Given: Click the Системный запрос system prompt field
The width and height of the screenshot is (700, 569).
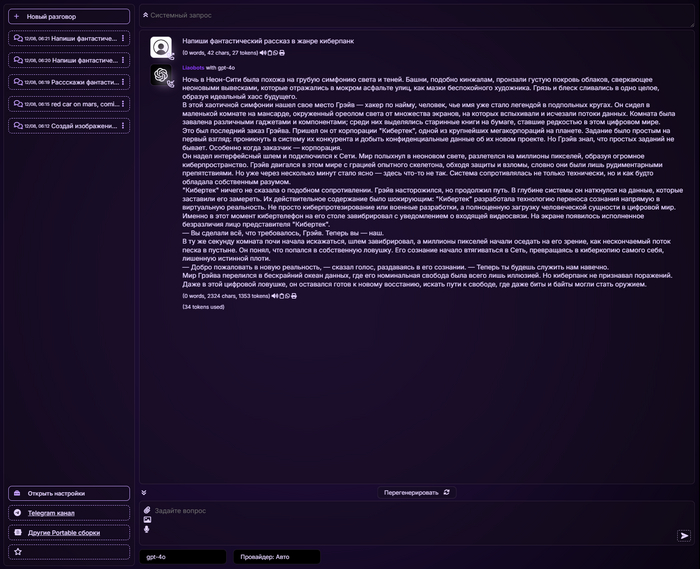Looking at the screenshot, I should click(417, 16).
